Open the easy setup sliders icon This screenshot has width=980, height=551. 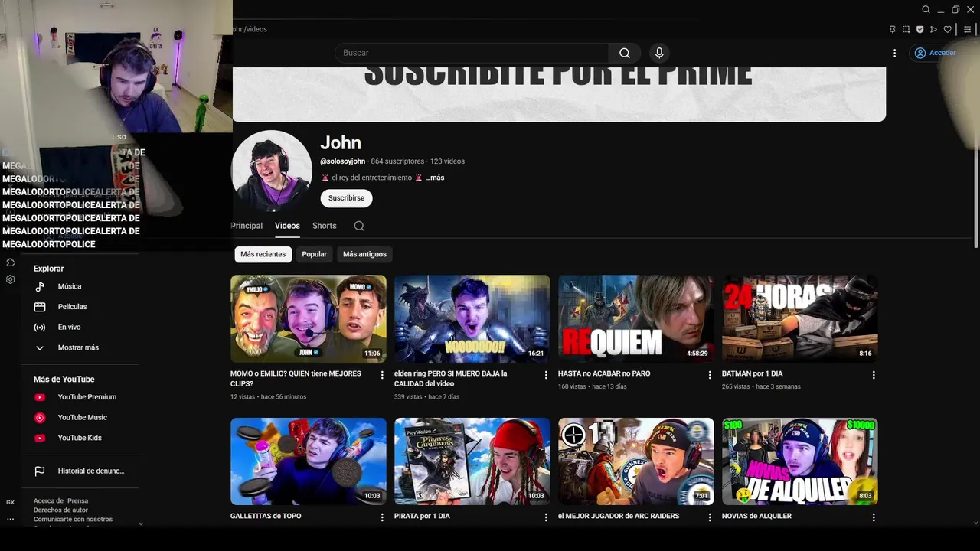(968, 29)
